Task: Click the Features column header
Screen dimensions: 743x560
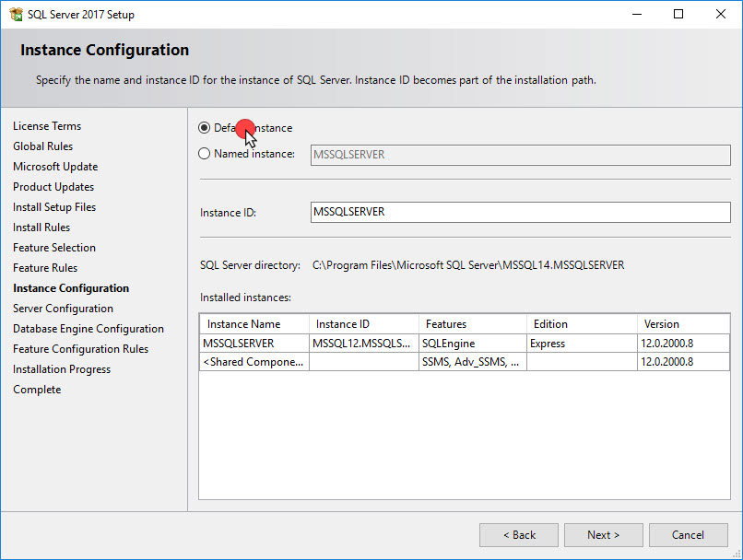Action: (472, 324)
